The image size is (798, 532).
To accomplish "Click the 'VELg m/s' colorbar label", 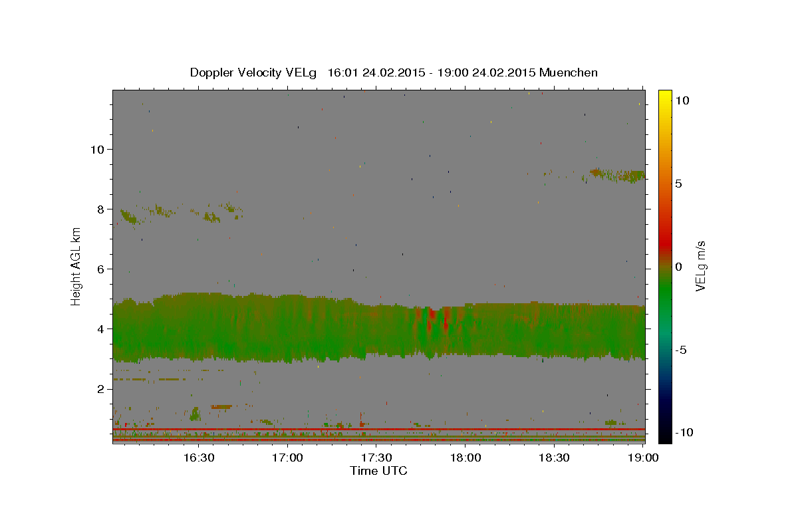I will pyautogui.click(x=700, y=267).
